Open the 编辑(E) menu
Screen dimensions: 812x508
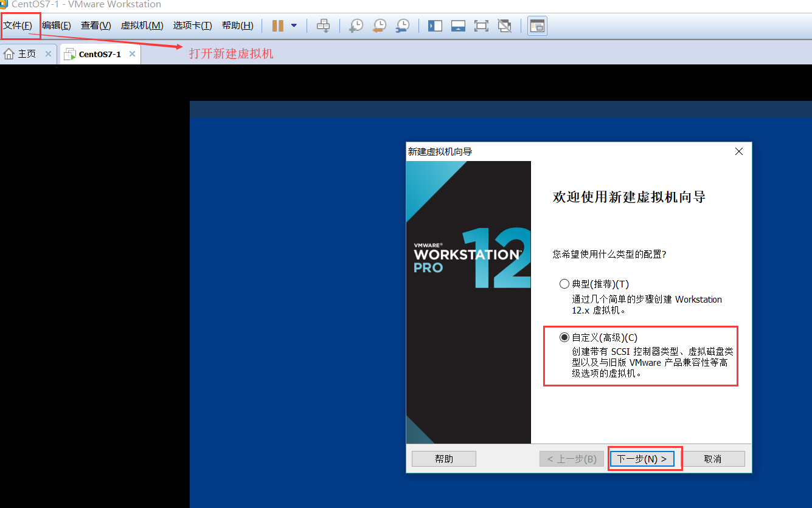[x=57, y=26]
